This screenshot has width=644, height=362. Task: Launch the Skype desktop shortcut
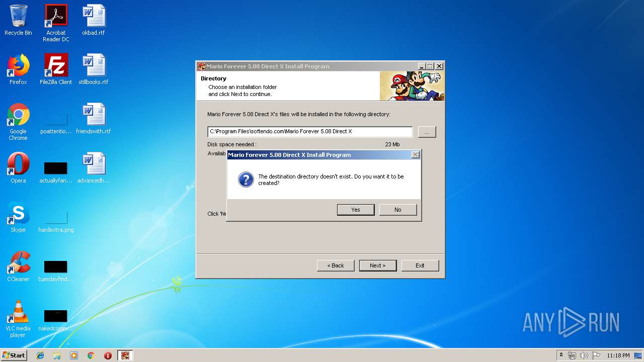(x=18, y=217)
